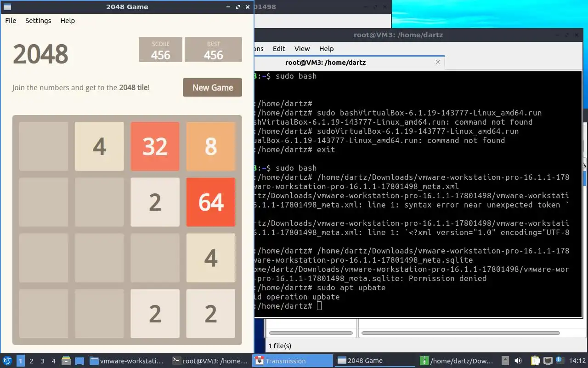Image resolution: width=588 pixels, height=368 pixels.
Task: Activate vmware-workstation folder taskbar entry
Action: coord(128,361)
